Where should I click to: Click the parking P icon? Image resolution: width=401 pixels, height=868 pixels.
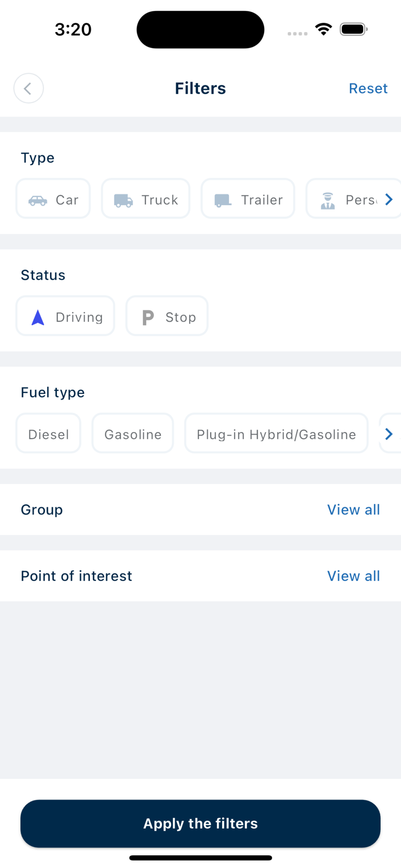click(x=148, y=318)
